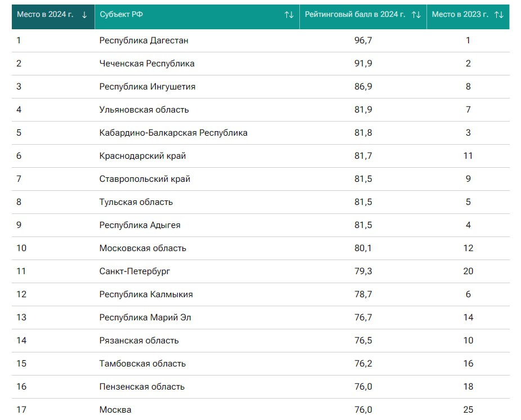This screenshot has height=420, width=521.
Task: Pick the 'Санкт-Петербург' row name
Action: pos(134,271)
